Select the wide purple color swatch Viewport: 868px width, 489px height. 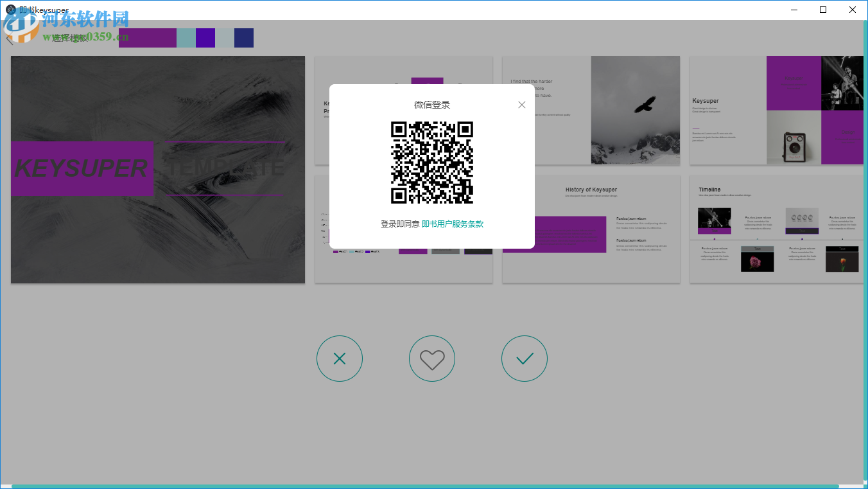coord(148,38)
